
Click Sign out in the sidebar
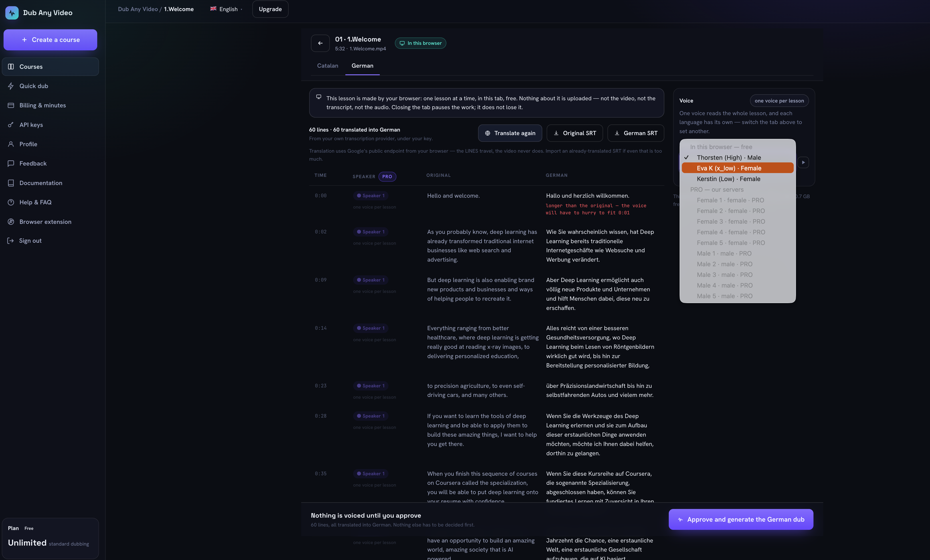[50, 241]
